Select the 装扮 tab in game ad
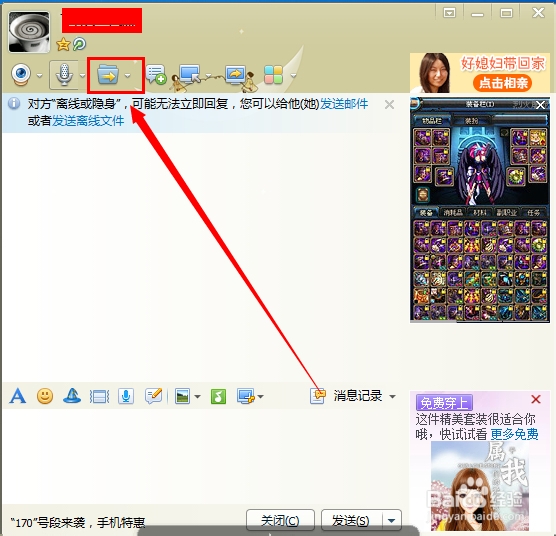Image resolution: width=556 pixels, height=536 pixels. 471,121
